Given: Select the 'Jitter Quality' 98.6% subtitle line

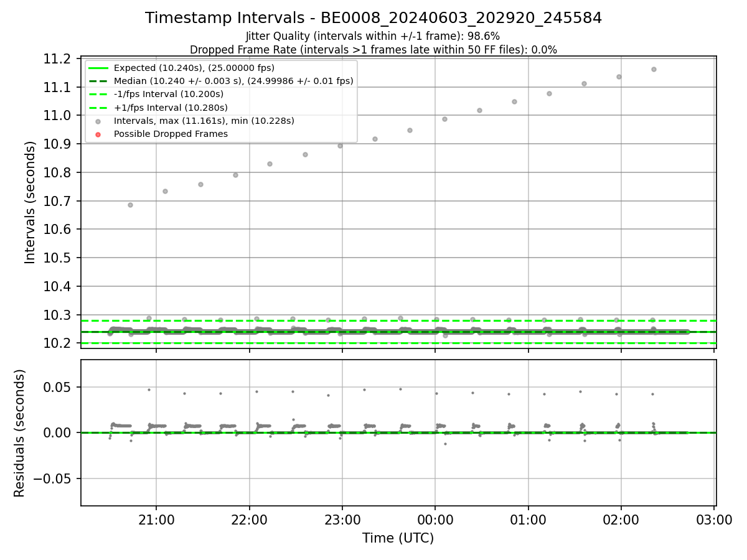Looking at the screenshot, I should point(373,36).
